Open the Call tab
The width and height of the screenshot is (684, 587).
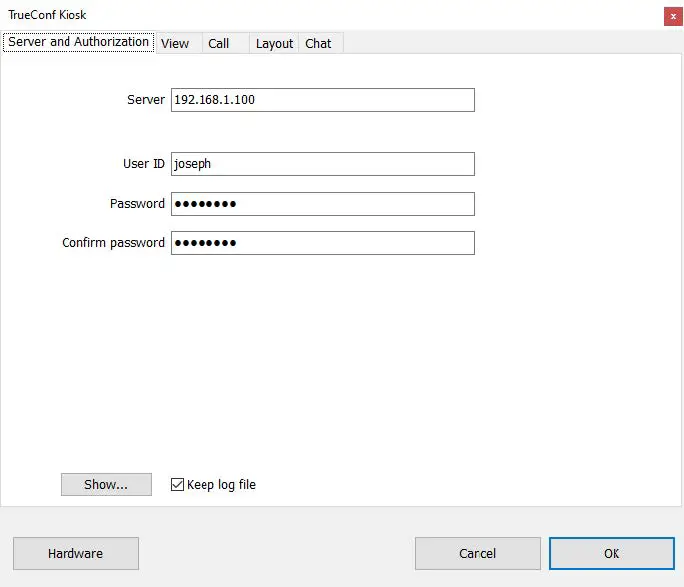pyautogui.click(x=226, y=43)
